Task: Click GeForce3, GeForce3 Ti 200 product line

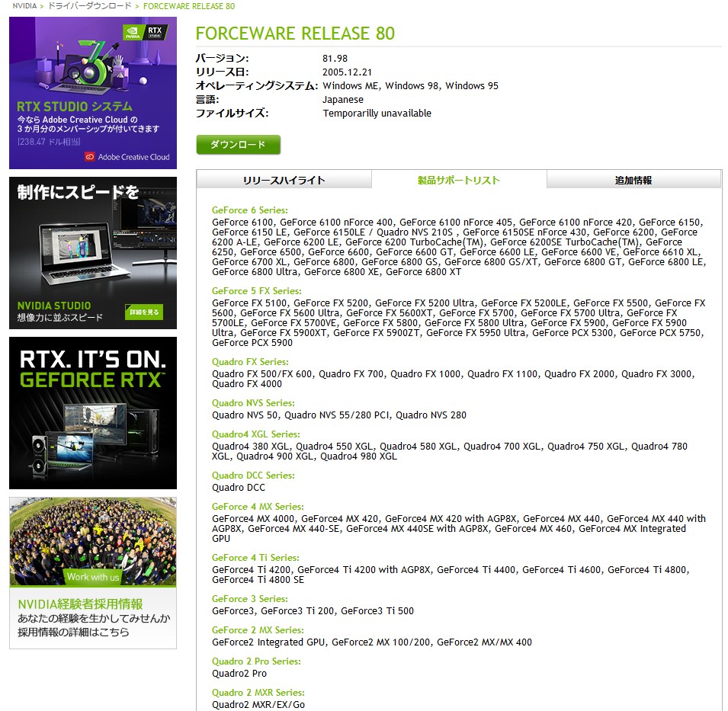Action: pos(313,610)
